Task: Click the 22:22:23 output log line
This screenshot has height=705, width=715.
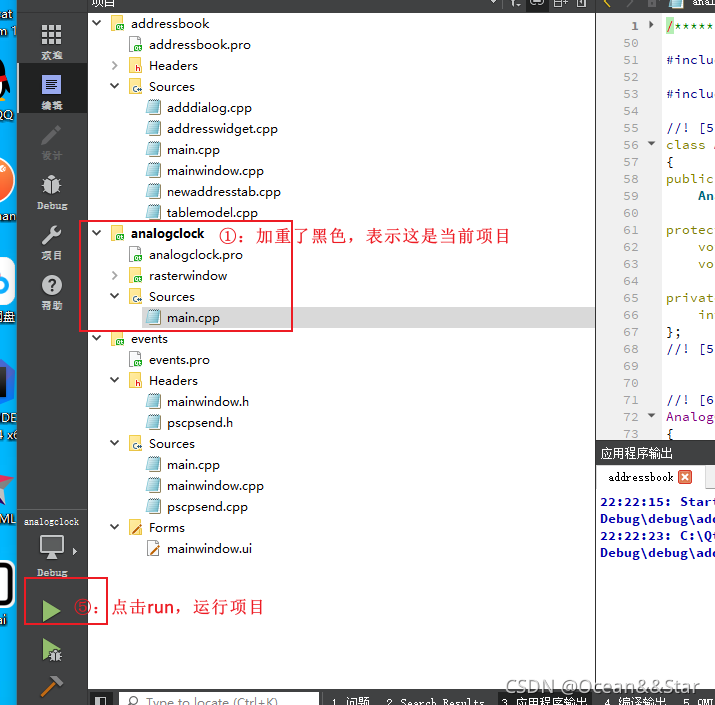Action: (657, 536)
